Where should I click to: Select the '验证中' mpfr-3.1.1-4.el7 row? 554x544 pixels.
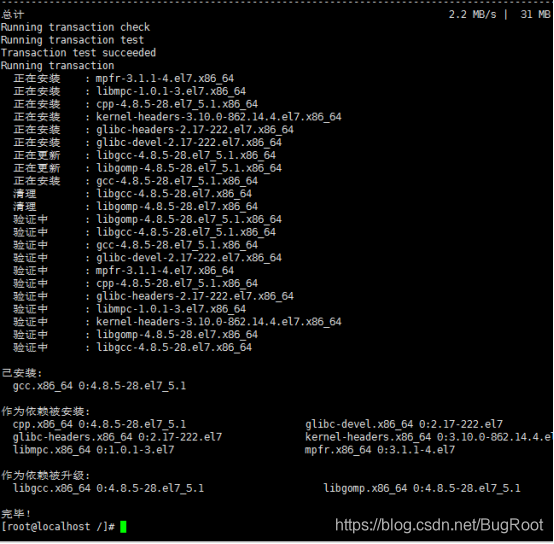pos(124,270)
